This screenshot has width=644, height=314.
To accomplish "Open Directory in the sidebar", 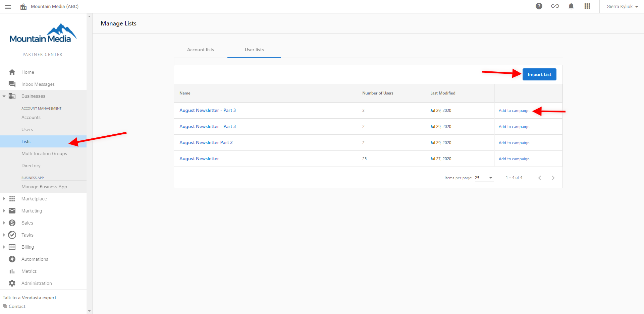I will click(x=31, y=166).
